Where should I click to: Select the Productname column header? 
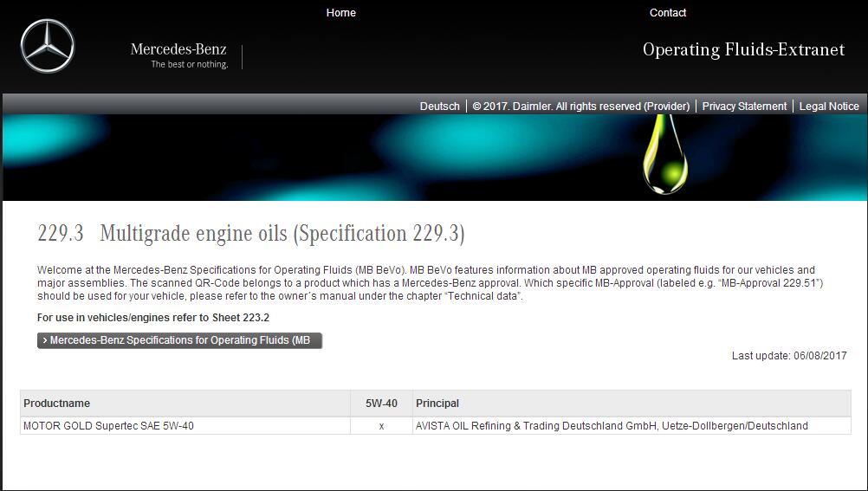185,404
